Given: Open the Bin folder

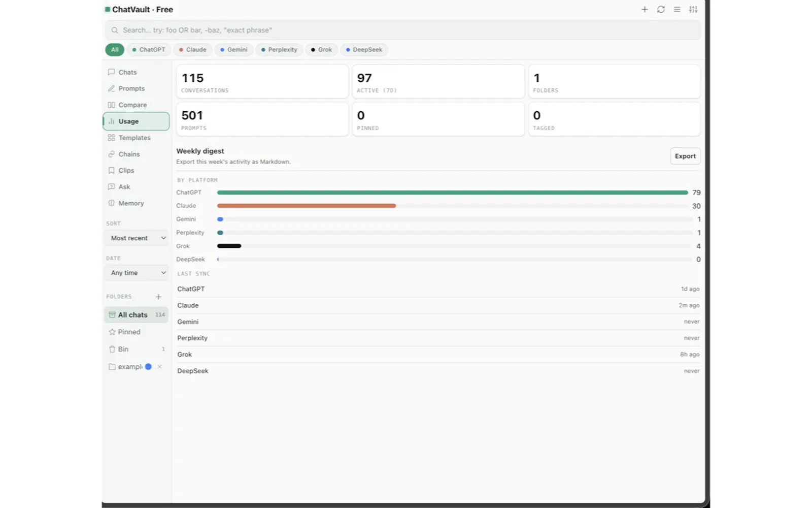Looking at the screenshot, I should 136,349.
